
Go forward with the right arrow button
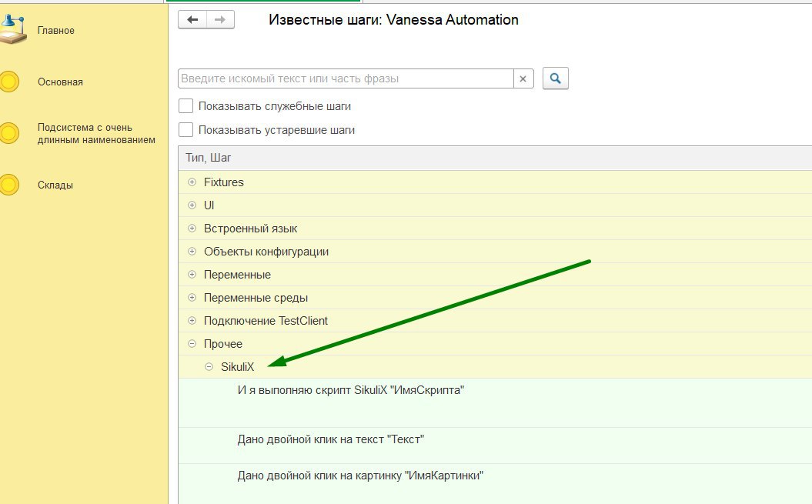point(220,20)
